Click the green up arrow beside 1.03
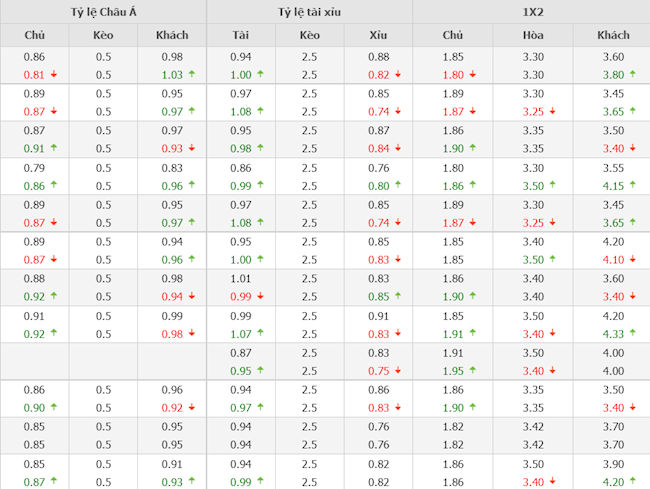This screenshot has width=650, height=489. [x=191, y=74]
